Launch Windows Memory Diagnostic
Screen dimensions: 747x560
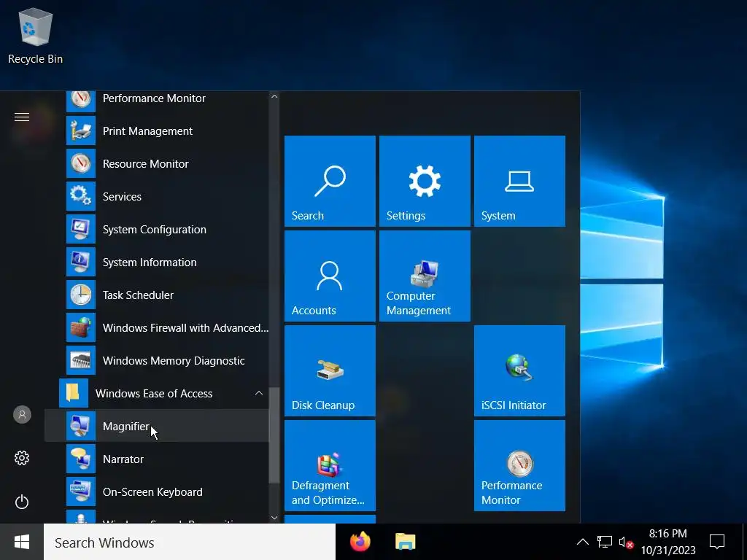click(x=158, y=361)
